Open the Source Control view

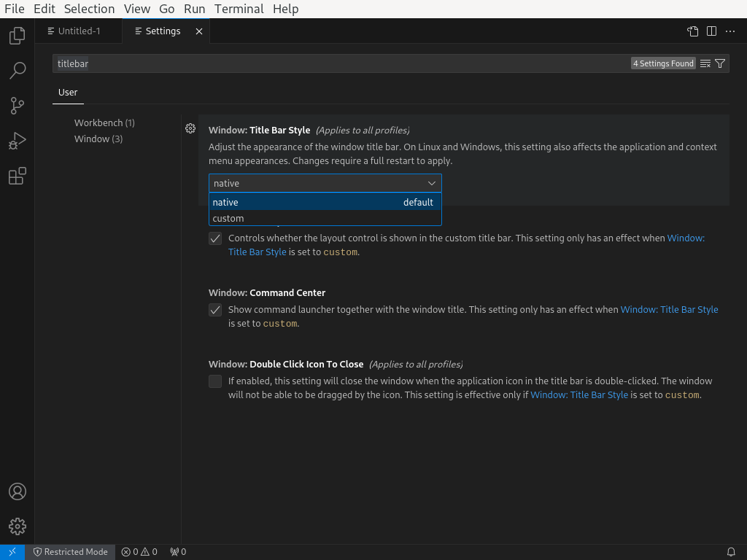18,106
